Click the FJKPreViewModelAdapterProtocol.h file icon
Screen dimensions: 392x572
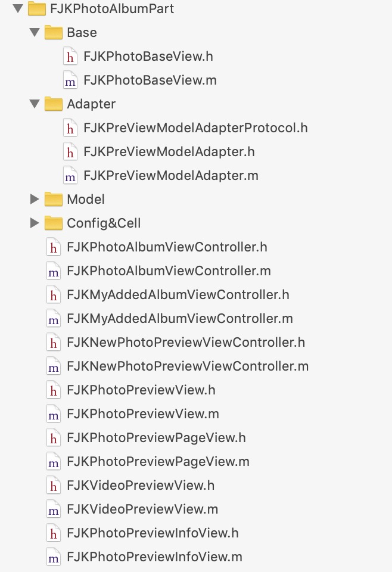tap(70, 128)
